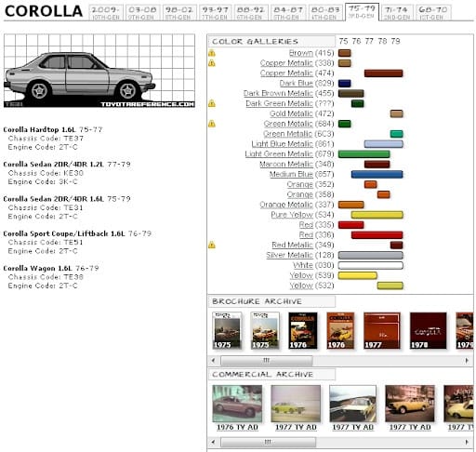Image resolution: width=476 pixels, height=452 pixels.
Task: Click warning icon beside Green Metallic (684)
Action: click(x=212, y=124)
